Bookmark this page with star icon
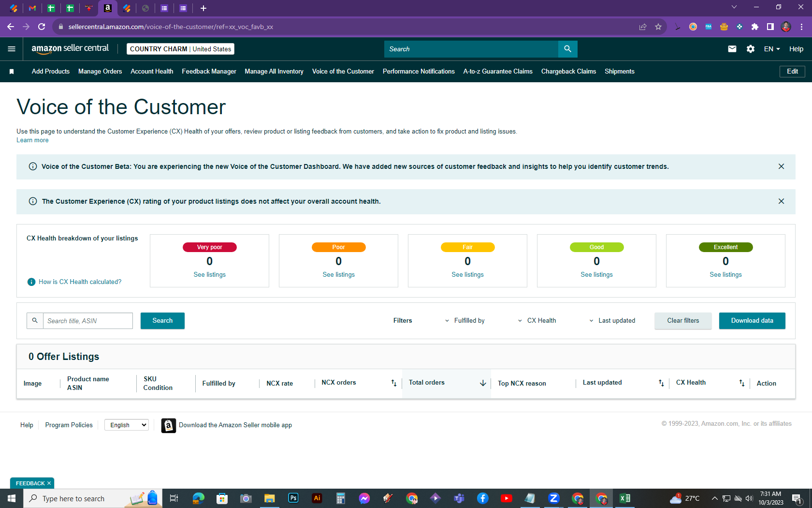 pos(658,27)
